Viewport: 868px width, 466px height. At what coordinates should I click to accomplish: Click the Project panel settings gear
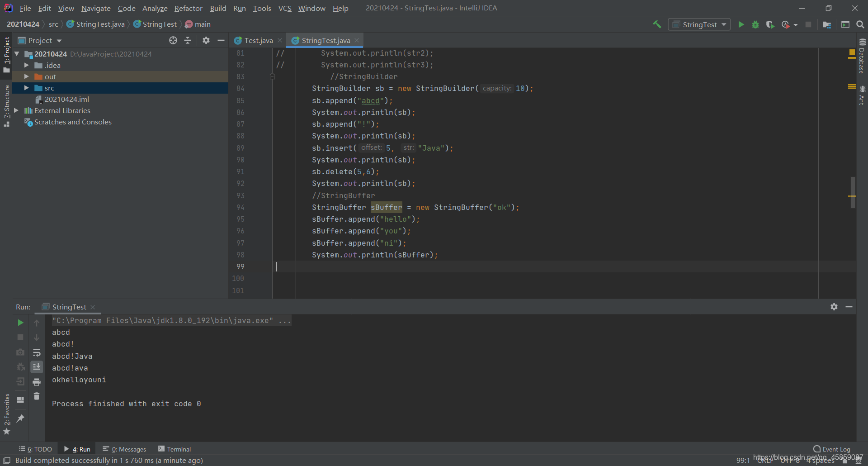click(206, 40)
